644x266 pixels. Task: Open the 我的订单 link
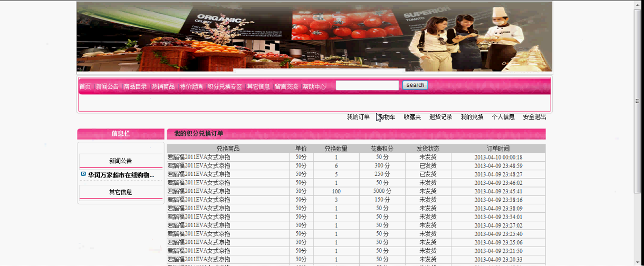pos(358,117)
